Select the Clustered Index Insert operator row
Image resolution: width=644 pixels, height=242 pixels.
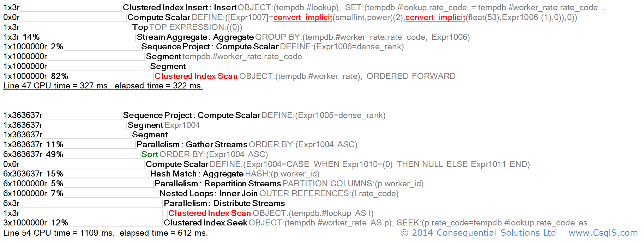click(x=179, y=7)
